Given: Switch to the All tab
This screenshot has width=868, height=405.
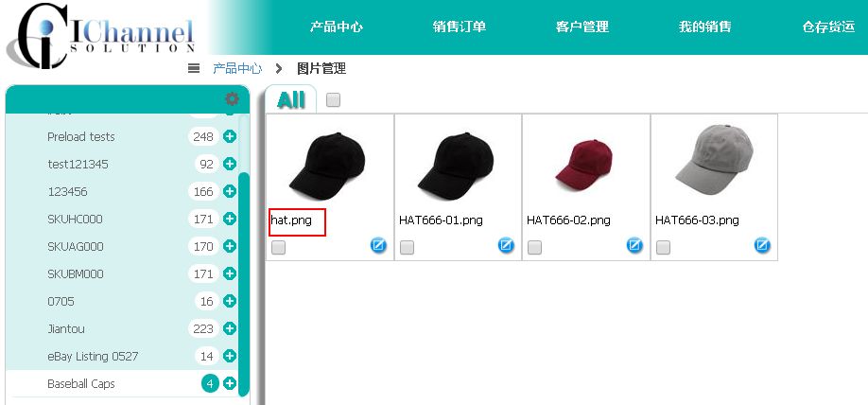Looking at the screenshot, I should coord(291,99).
